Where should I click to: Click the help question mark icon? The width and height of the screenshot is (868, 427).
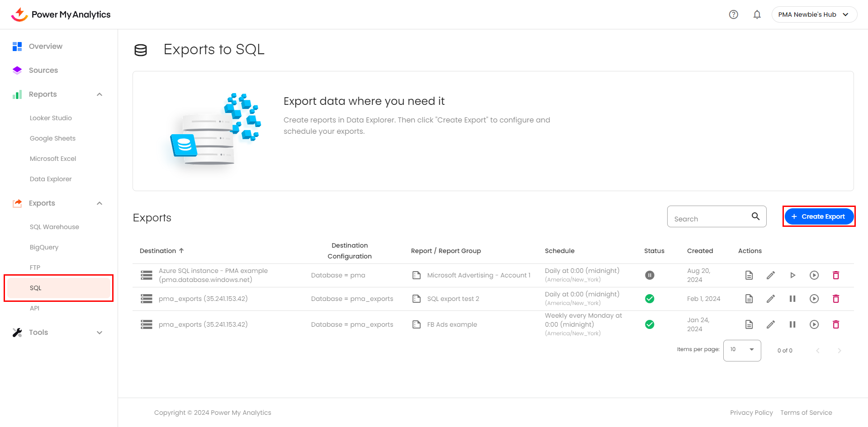(x=733, y=14)
